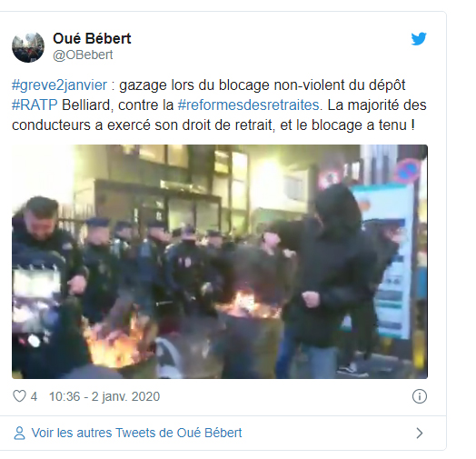Like the tweet with the heart icon
The image size is (476, 459).
pos(19,396)
